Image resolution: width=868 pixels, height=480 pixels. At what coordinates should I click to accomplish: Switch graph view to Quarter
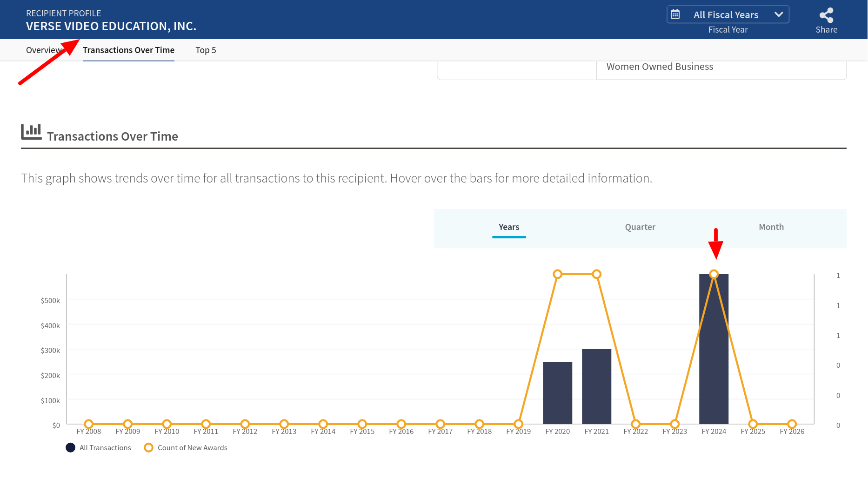pyautogui.click(x=640, y=227)
